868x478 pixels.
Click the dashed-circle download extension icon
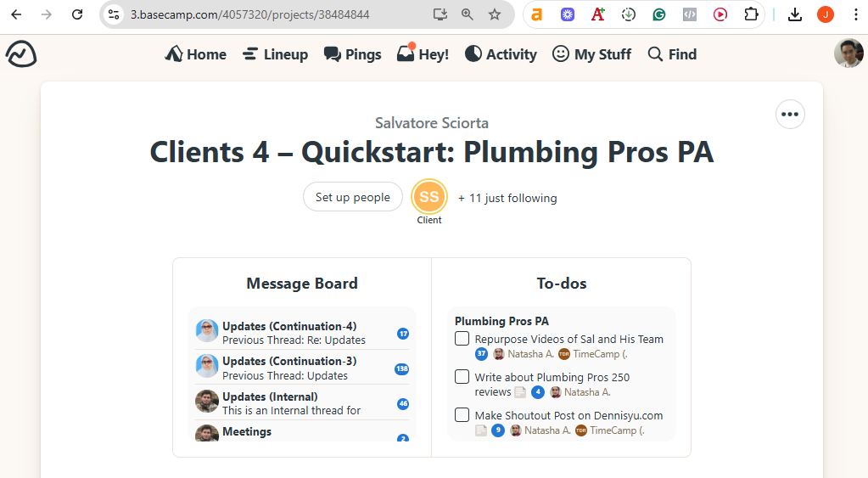tap(629, 14)
